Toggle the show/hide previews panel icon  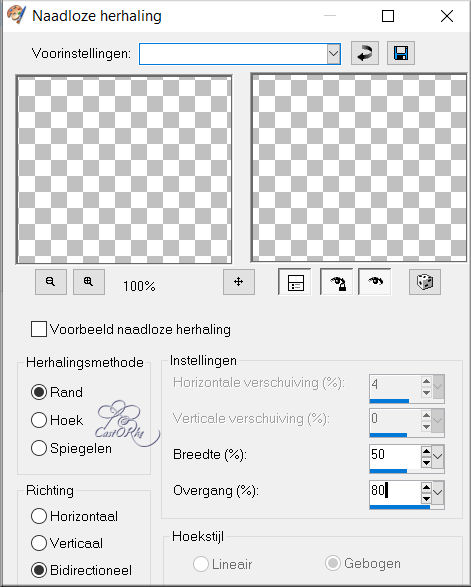click(x=295, y=282)
